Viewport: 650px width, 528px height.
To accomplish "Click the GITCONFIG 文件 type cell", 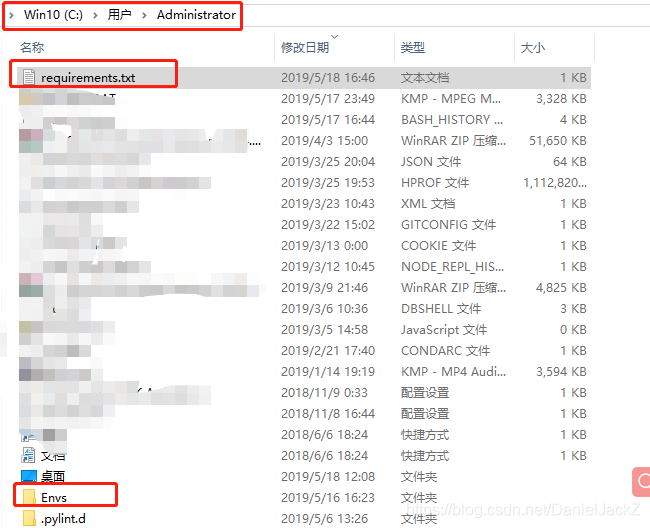I will 448,225.
